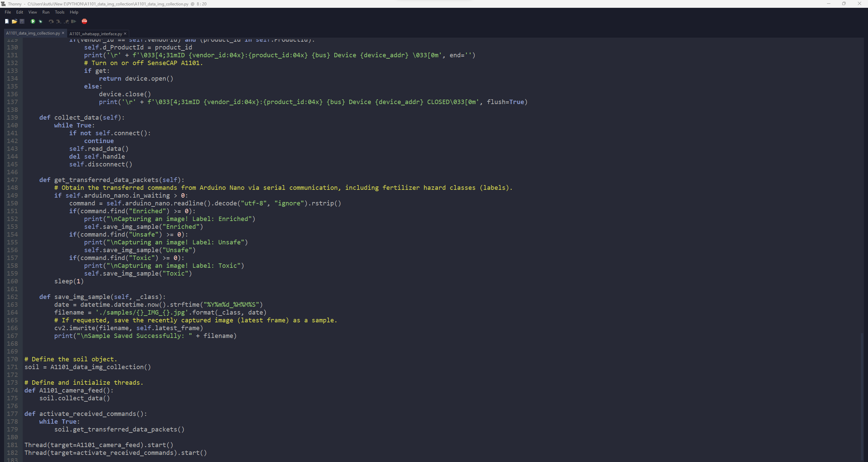The image size is (868, 462).
Task: Click line number 170 in the editor
Action: pos(12,359)
